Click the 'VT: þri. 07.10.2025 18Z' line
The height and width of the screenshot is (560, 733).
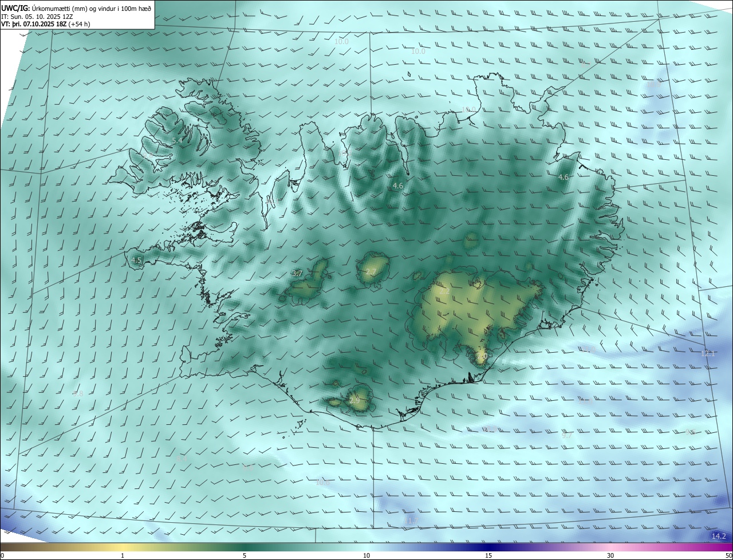(46, 24)
